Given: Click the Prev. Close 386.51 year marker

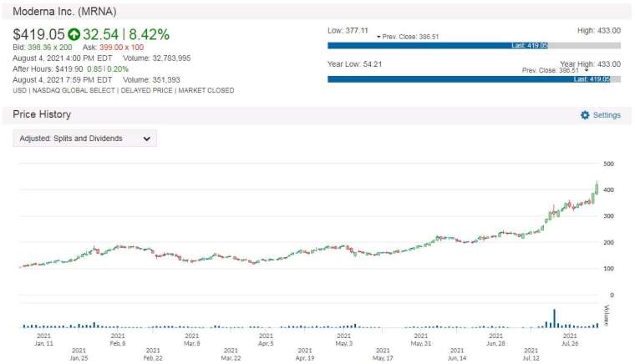Looking at the screenshot, I should coord(555,70).
